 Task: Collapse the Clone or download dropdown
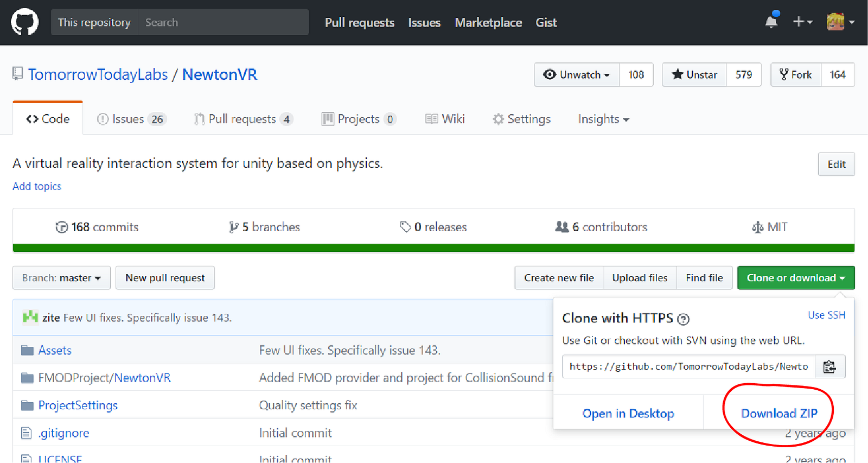pyautogui.click(x=796, y=278)
